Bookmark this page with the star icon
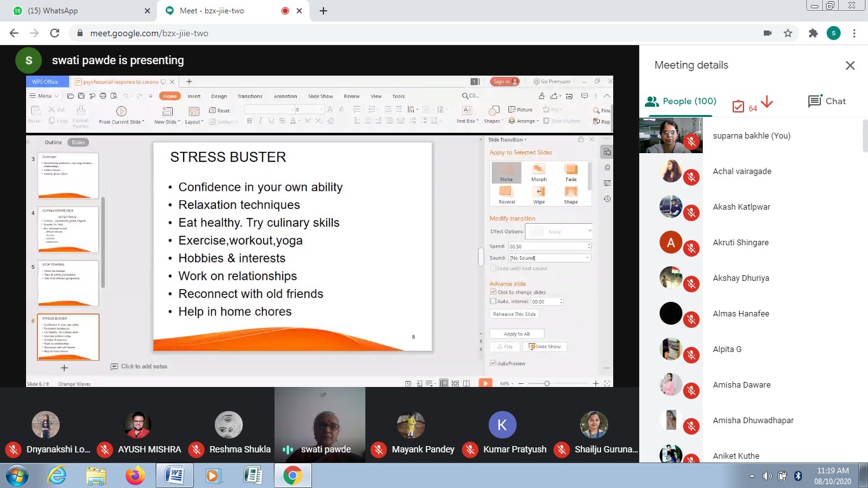The width and height of the screenshot is (868, 488). [x=788, y=33]
